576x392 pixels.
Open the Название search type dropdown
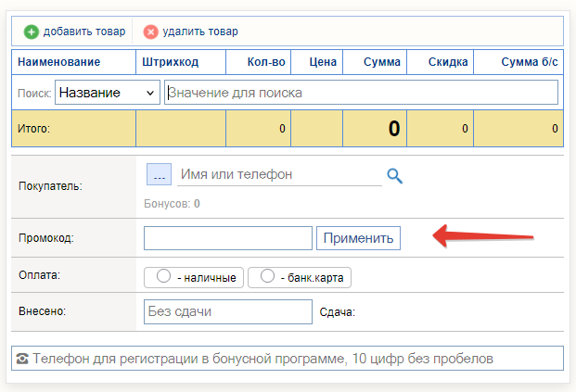click(108, 93)
